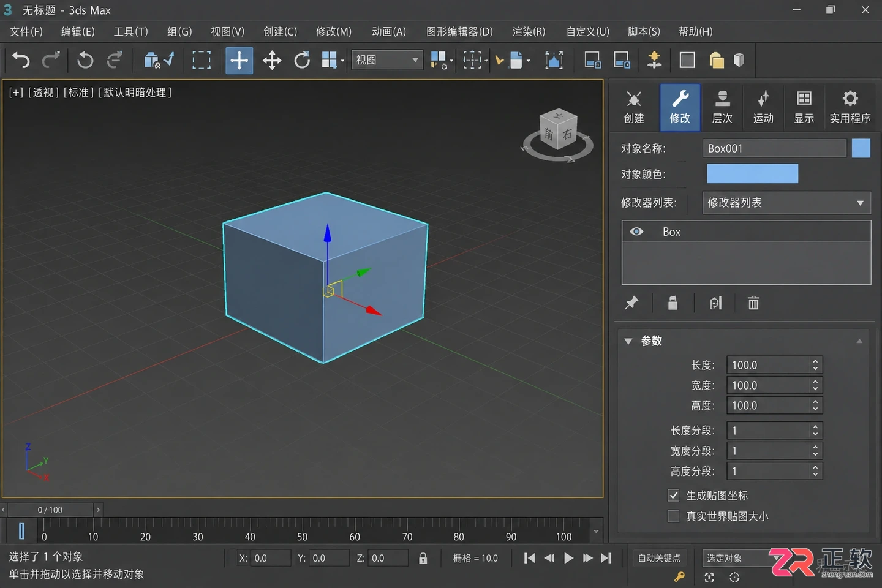882x588 pixels.
Task: Uncheck 生成贴图坐标 checkbox
Action: pos(673,495)
